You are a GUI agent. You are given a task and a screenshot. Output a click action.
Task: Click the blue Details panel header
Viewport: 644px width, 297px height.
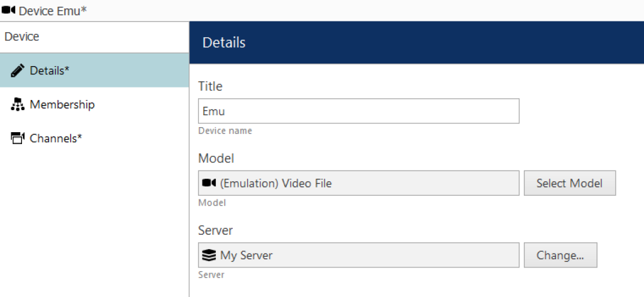(416, 43)
